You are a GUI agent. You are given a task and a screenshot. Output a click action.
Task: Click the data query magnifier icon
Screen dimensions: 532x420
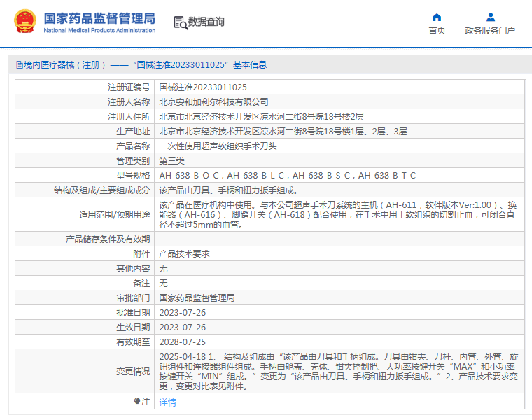(181, 22)
